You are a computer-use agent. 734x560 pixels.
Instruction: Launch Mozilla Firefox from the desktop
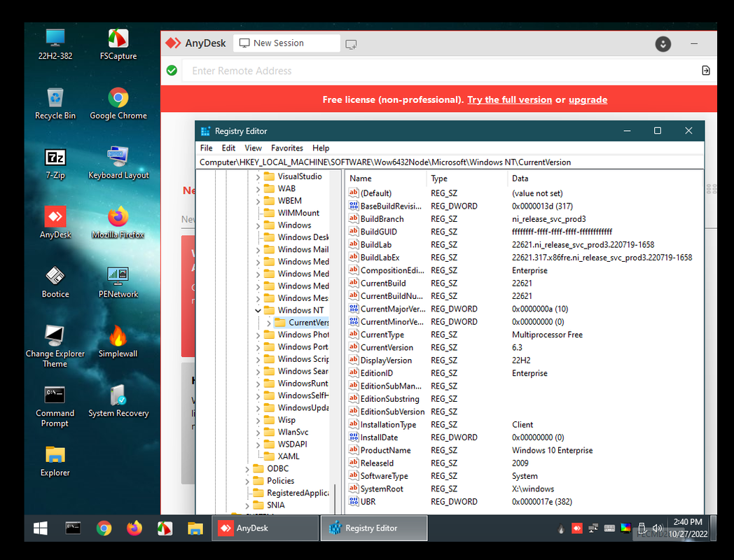tap(118, 223)
